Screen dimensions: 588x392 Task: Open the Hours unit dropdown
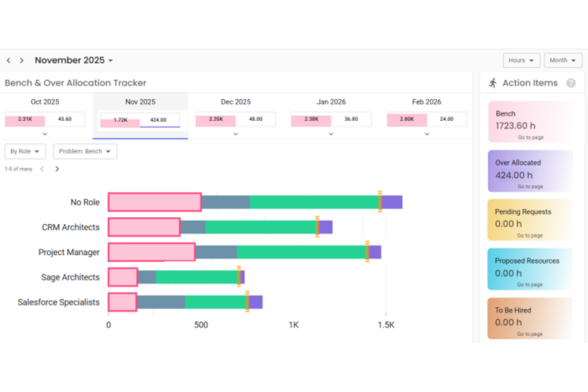pyautogui.click(x=521, y=60)
